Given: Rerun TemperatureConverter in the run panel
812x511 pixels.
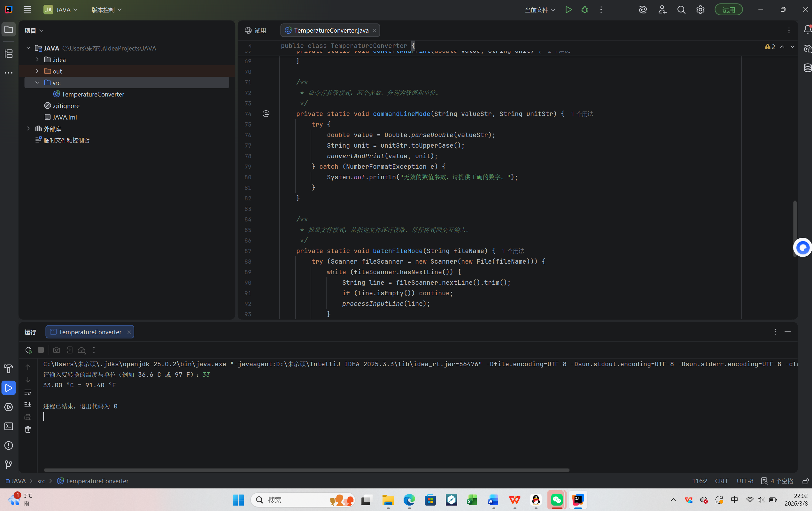Looking at the screenshot, I should tap(29, 350).
